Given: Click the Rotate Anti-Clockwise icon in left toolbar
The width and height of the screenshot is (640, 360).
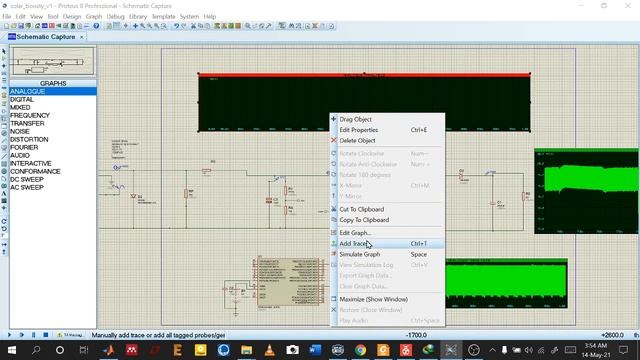Looking at the screenshot, I should click(4, 228).
